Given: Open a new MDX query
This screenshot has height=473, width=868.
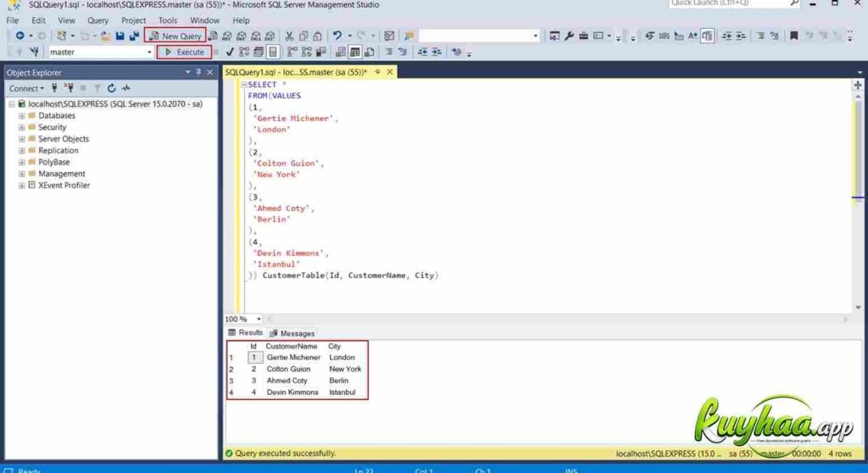Looking at the screenshot, I should [227, 36].
